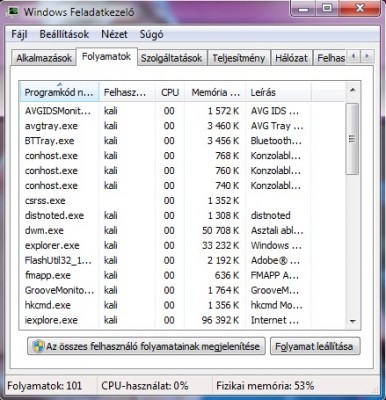Click the AVG Tray ... description cell

(x=277, y=126)
